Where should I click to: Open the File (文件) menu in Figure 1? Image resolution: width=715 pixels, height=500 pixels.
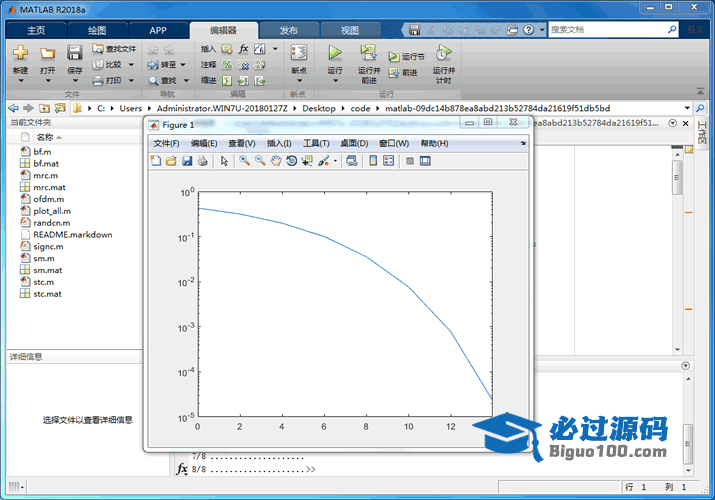166,143
